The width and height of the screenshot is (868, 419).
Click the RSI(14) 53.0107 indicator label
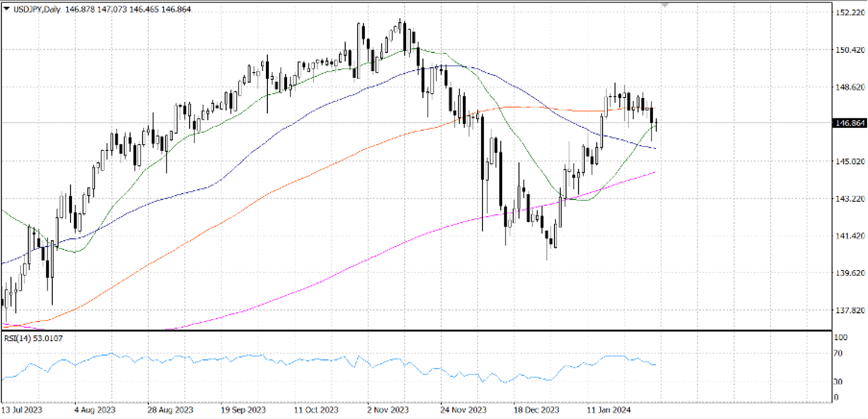pyautogui.click(x=33, y=338)
